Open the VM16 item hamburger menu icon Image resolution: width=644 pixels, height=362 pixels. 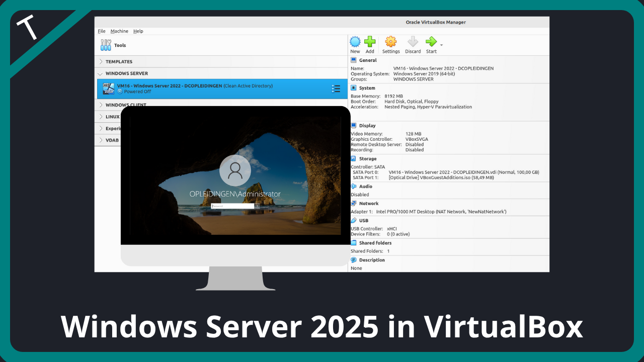coord(336,89)
